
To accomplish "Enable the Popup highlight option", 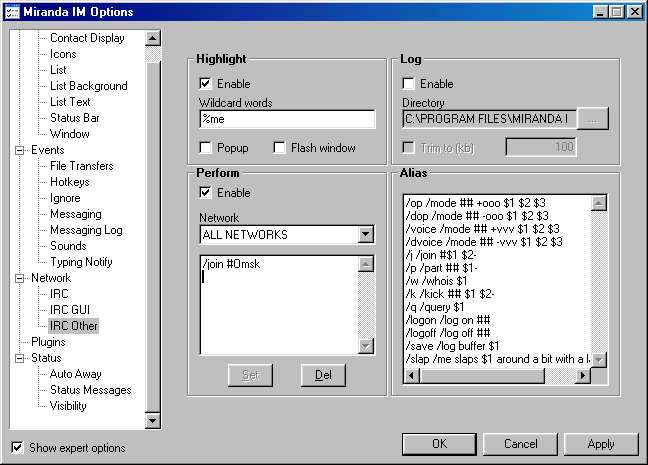I will tap(205, 148).
